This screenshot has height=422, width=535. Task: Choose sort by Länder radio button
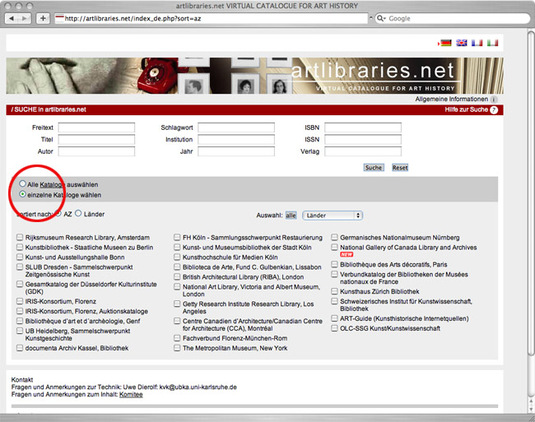click(78, 214)
